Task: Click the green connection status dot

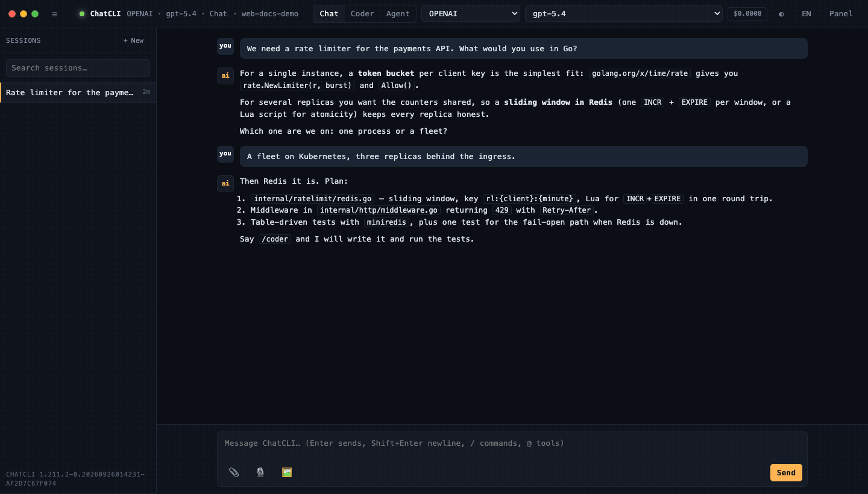Action: [82, 14]
